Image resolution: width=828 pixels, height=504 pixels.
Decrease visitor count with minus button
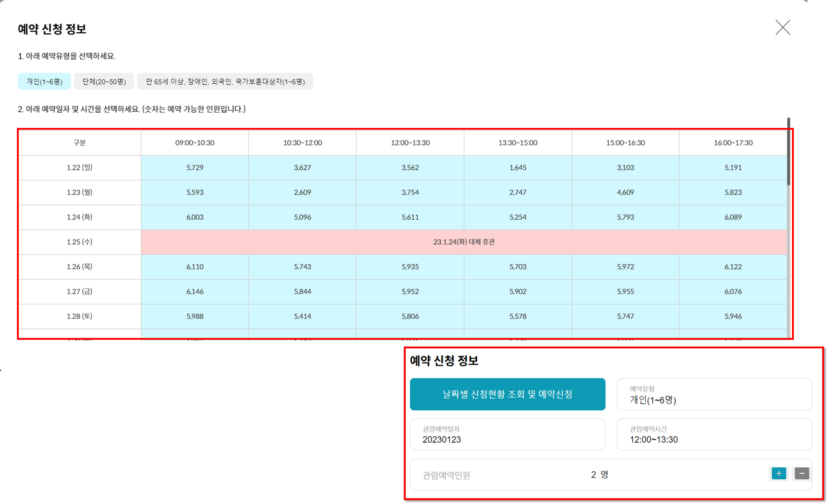(x=802, y=474)
